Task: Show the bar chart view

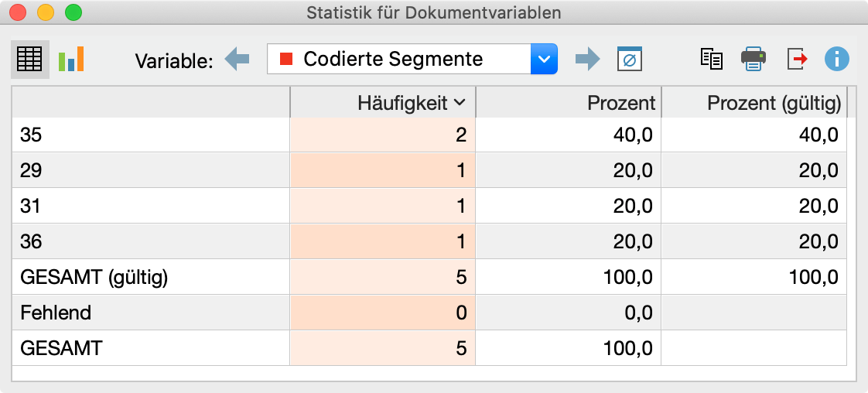Action: 71,60
